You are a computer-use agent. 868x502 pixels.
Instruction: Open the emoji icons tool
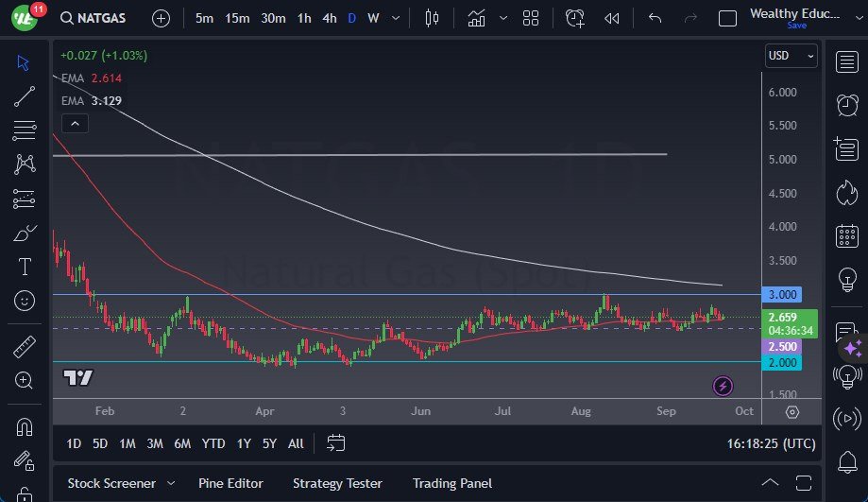tap(25, 301)
